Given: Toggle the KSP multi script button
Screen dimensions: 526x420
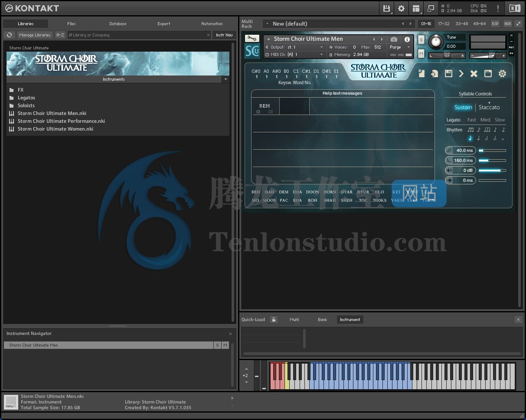Looking at the screenshot, I should (495, 24).
